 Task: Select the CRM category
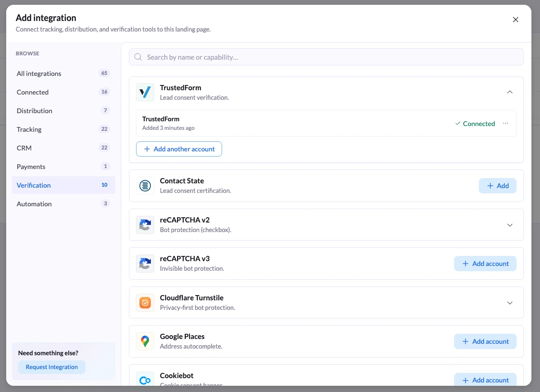click(64, 148)
